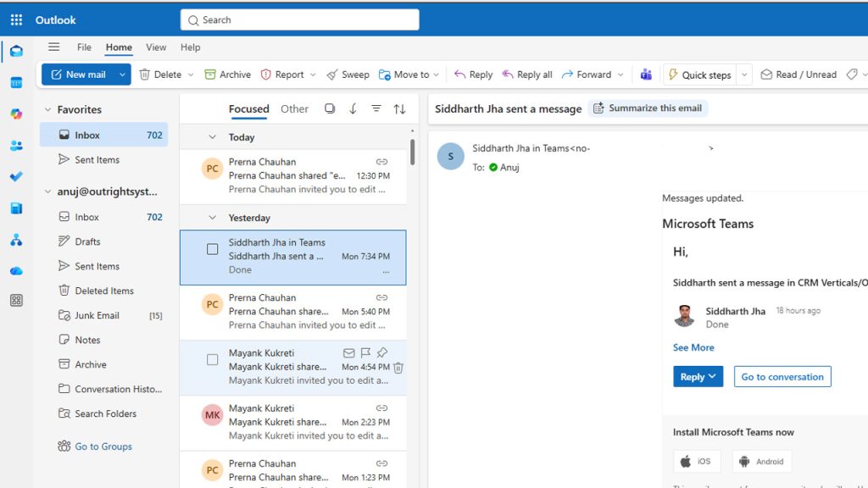Screen dimensions: 868x488
Task: Mark Mayank Kukreti email as unread
Action: [x=348, y=353]
